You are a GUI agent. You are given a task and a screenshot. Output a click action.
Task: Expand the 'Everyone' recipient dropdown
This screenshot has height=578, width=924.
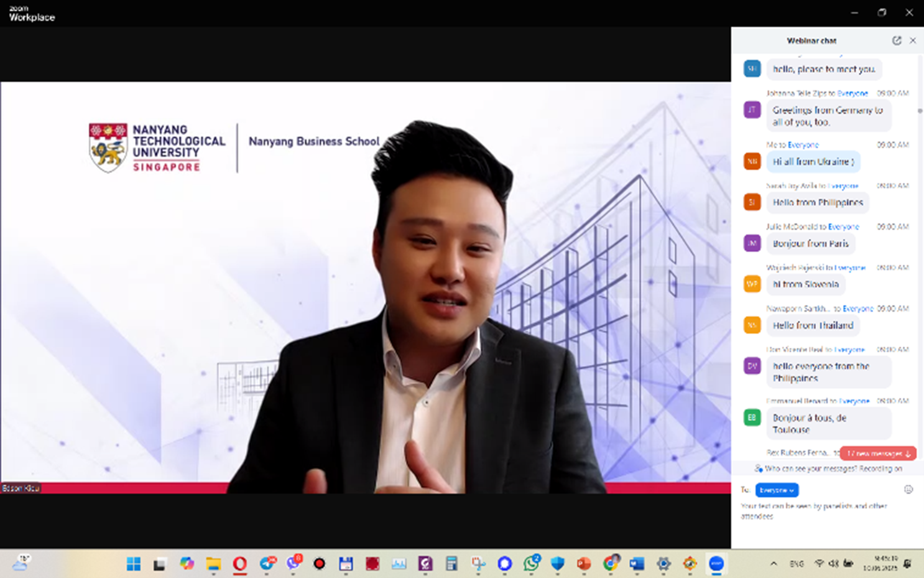[777, 490]
